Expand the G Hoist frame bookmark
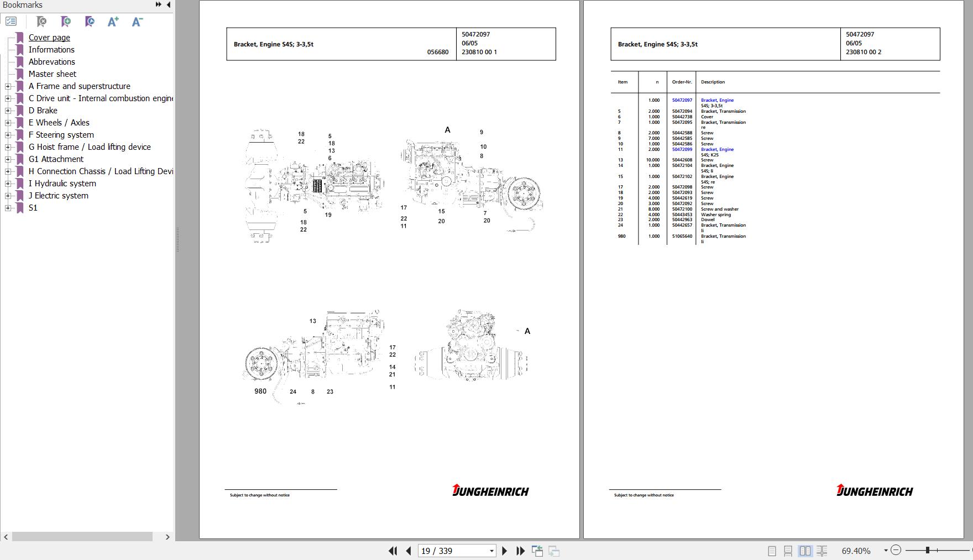The width and height of the screenshot is (973, 560). tap(8, 147)
